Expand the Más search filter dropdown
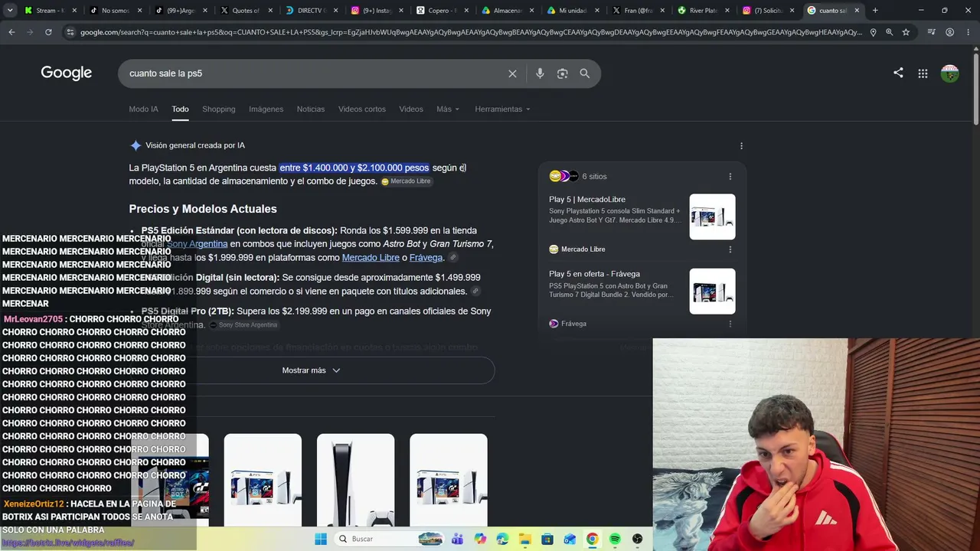 pyautogui.click(x=448, y=109)
